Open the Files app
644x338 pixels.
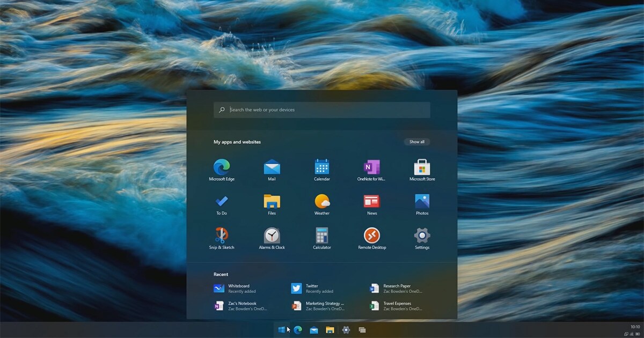pyautogui.click(x=272, y=202)
